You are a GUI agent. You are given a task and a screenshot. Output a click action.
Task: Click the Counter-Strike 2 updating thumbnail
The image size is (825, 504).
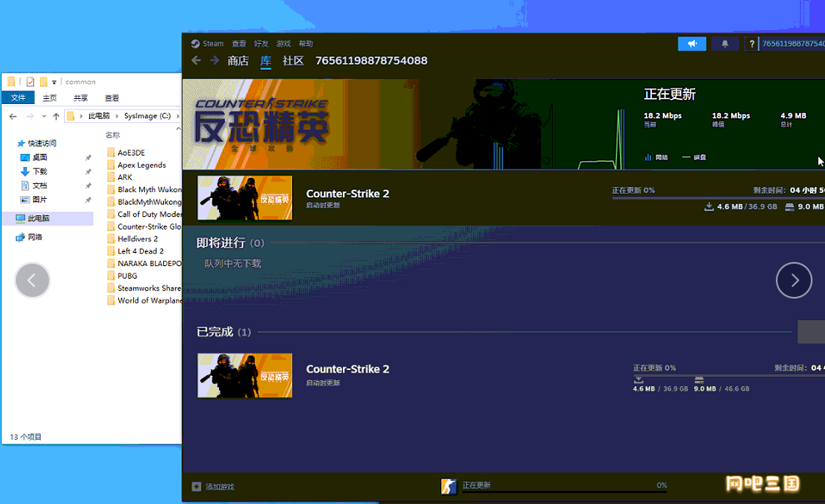[245, 198]
